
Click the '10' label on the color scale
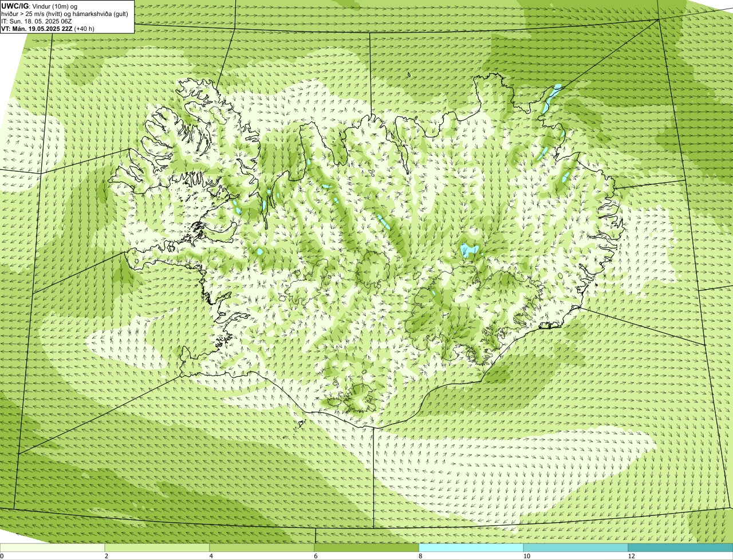coord(526,556)
